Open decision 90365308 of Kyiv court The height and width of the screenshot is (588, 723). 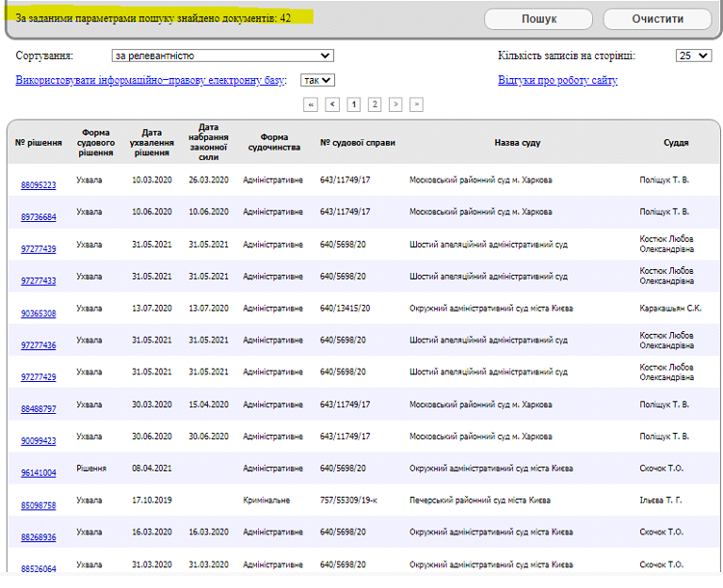[x=39, y=313]
